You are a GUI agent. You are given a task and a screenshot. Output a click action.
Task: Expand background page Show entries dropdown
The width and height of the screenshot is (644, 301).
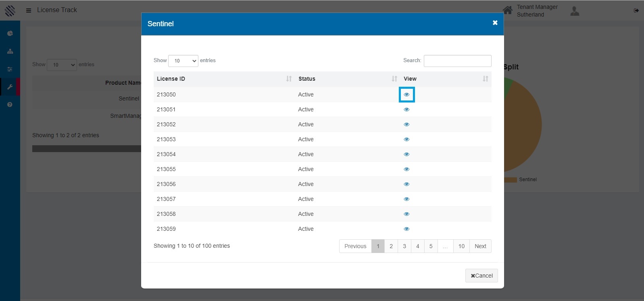click(x=62, y=65)
